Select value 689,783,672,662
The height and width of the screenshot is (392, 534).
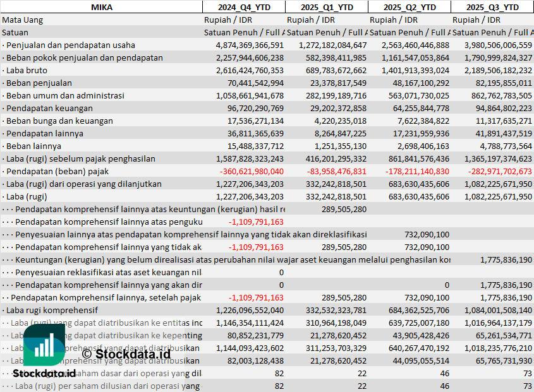336,71
